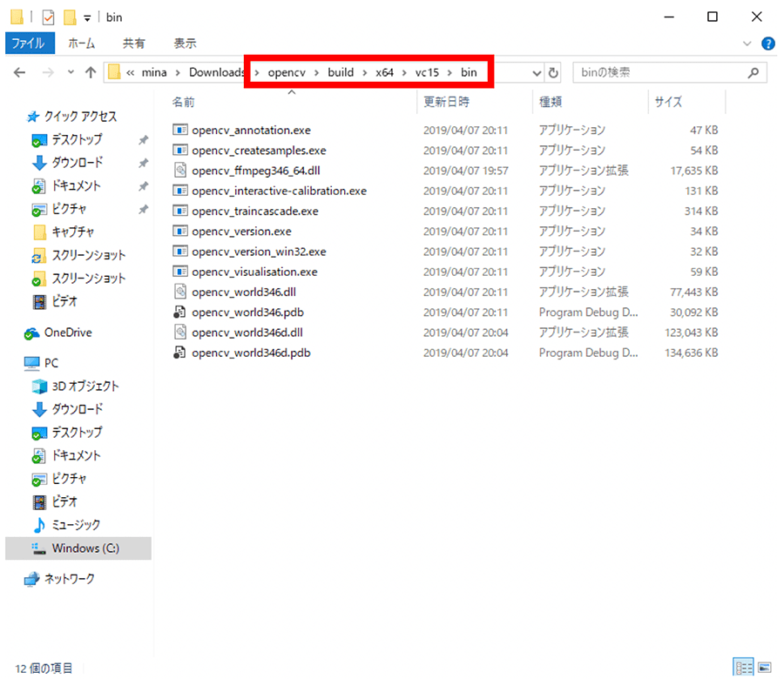The width and height of the screenshot is (784, 679).
Task: Open ダウンロード under PC
Action: pyautogui.click(x=67, y=410)
